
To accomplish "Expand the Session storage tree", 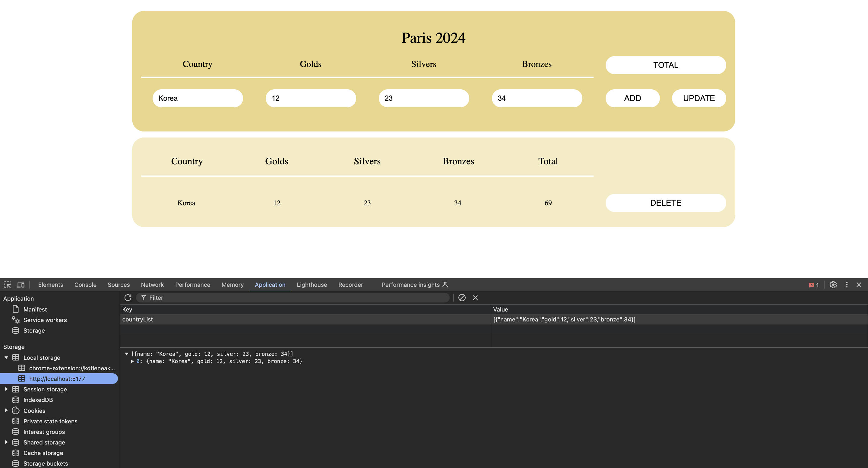I will 6,389.
